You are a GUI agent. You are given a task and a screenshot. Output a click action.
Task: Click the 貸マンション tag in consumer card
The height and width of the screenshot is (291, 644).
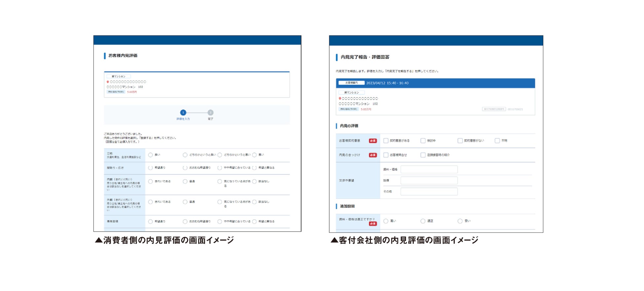(x=119, y=76)
